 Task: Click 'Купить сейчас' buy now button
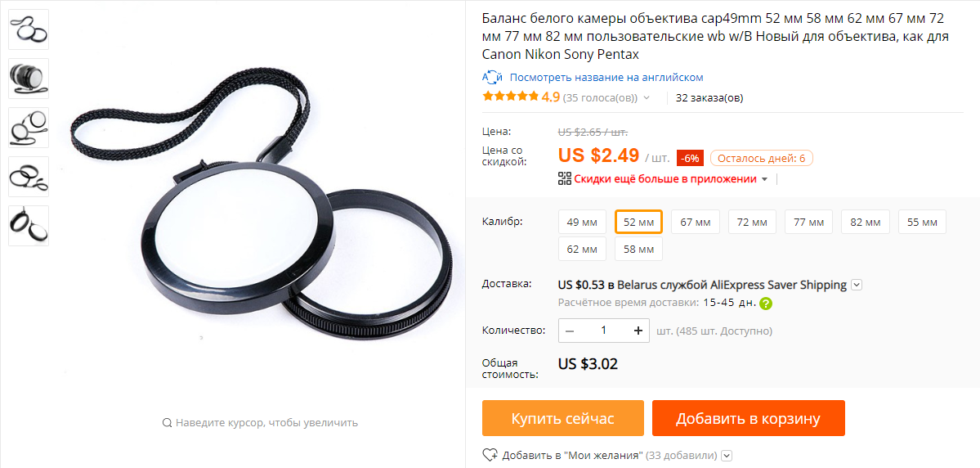tap(562, 418)
